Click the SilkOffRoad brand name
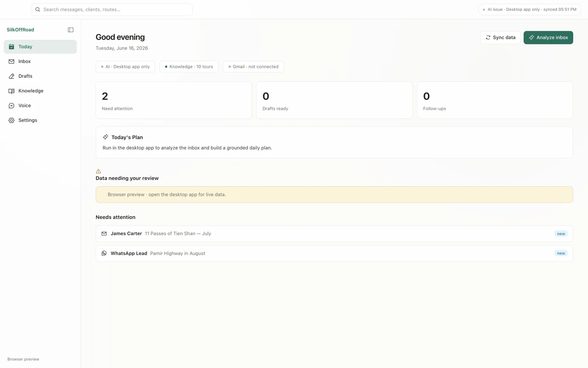The height and width of the screenshot is (368, 588). 20,30
